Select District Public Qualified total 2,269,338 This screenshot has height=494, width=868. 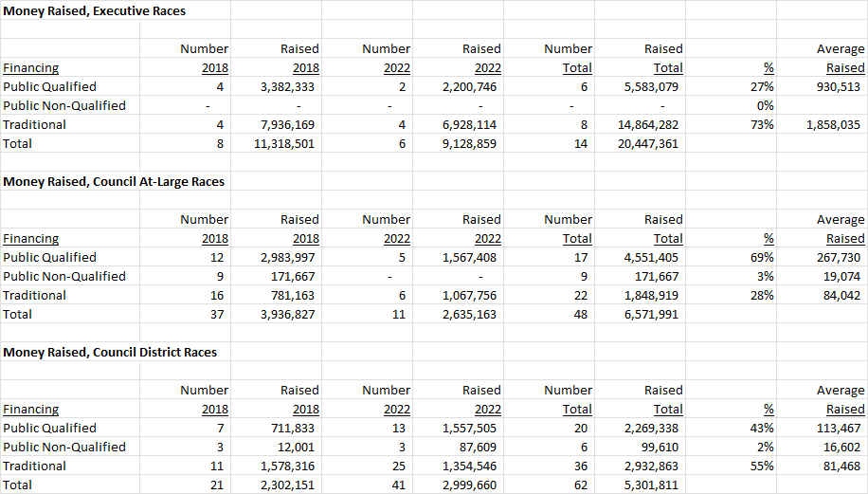[651, 428]
